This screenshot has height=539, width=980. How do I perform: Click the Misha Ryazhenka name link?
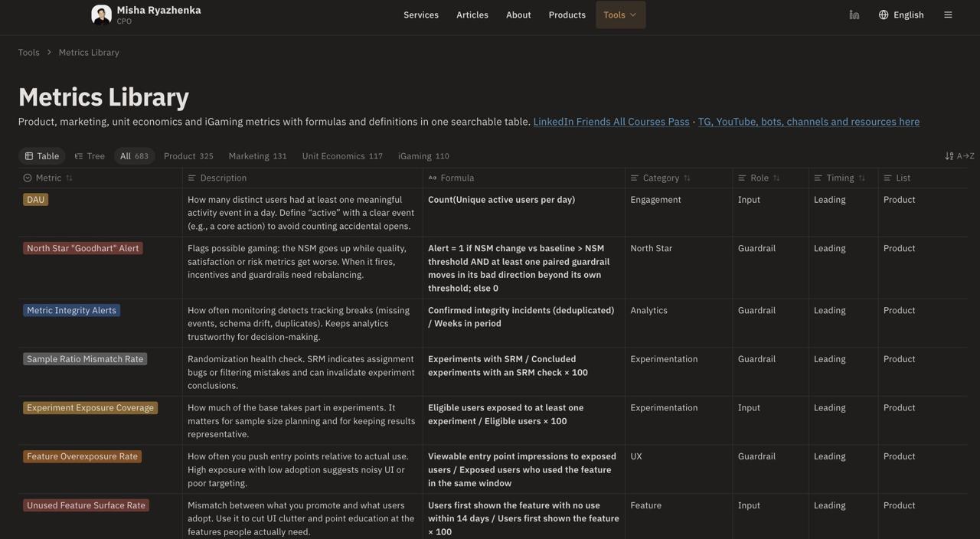pyautogui.click(x=158, y=10)
